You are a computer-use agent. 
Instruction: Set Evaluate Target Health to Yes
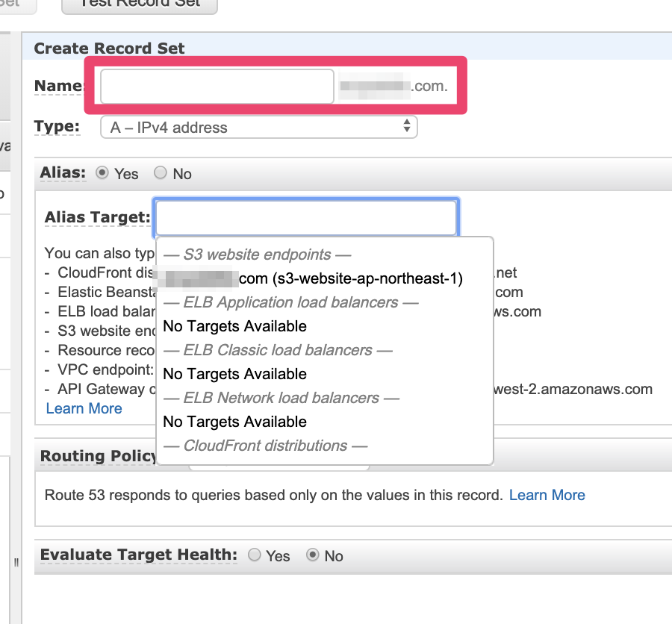click(x=255, y=555)
